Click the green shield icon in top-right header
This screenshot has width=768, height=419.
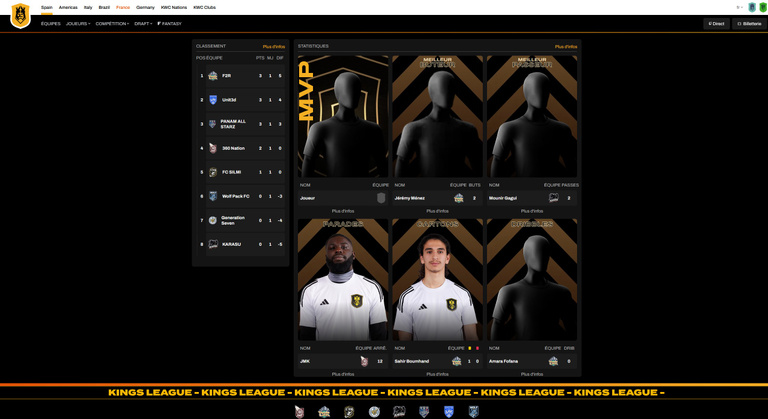click(x=763, y=7)
